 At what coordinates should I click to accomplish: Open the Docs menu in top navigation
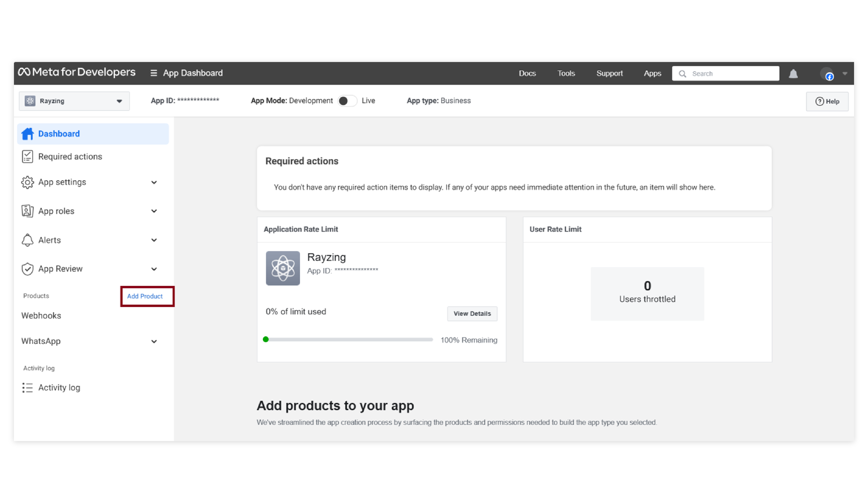[x=527, y=73]
